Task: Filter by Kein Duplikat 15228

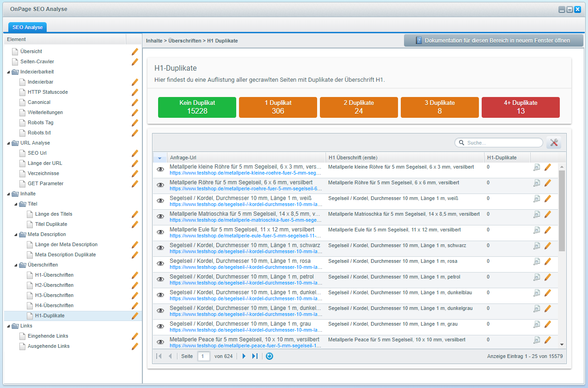Action: pos(197,107)
